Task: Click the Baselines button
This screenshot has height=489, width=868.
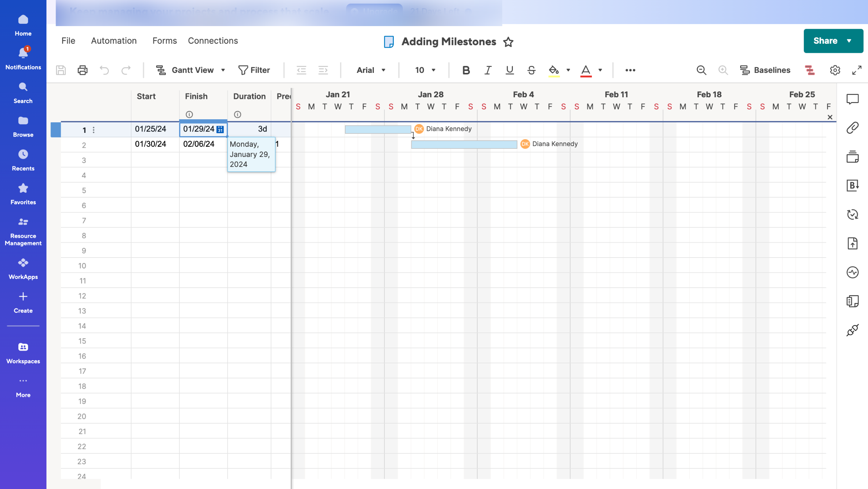Action: click(x=765, y=70)
